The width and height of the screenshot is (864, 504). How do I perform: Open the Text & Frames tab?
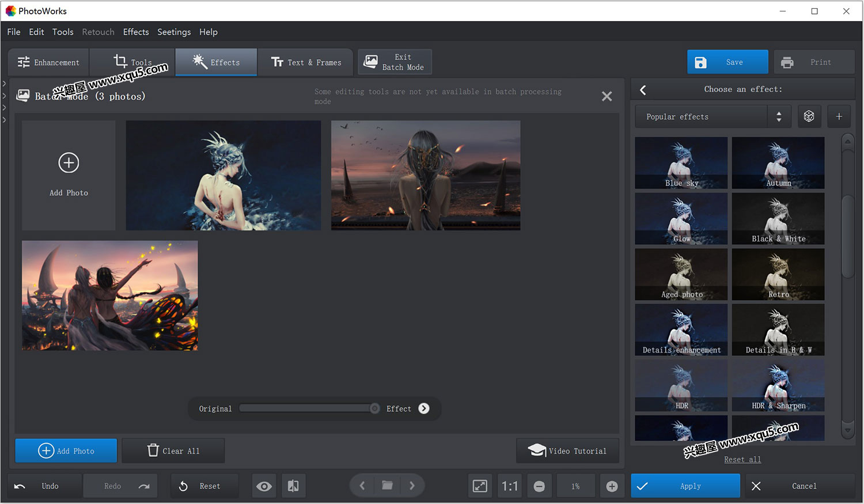point(306,62)
